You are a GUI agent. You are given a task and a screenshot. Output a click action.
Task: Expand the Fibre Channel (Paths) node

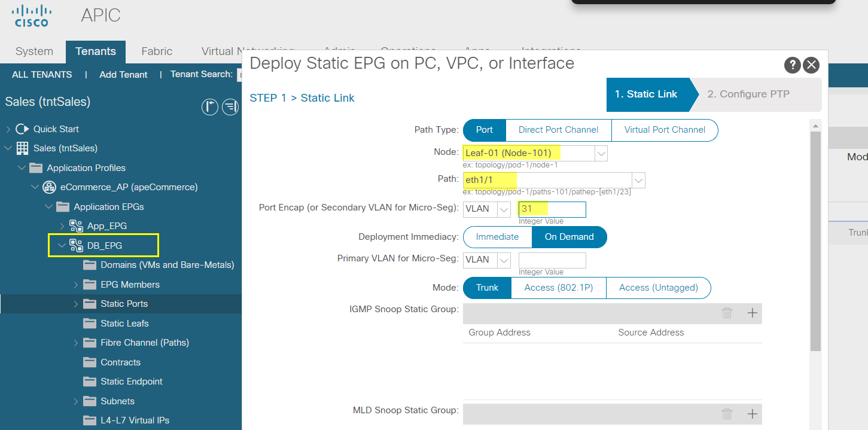pyautogui.click(x=75, y=343)
